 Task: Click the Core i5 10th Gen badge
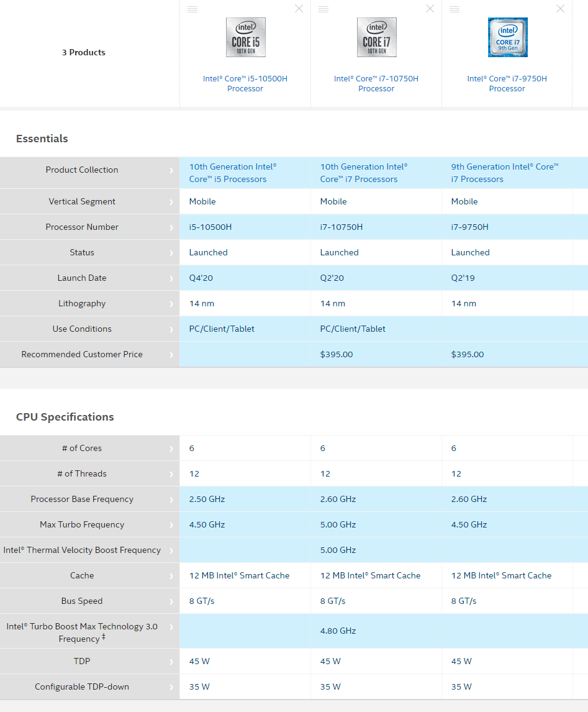pyautogui.click(x=245, y=37)
